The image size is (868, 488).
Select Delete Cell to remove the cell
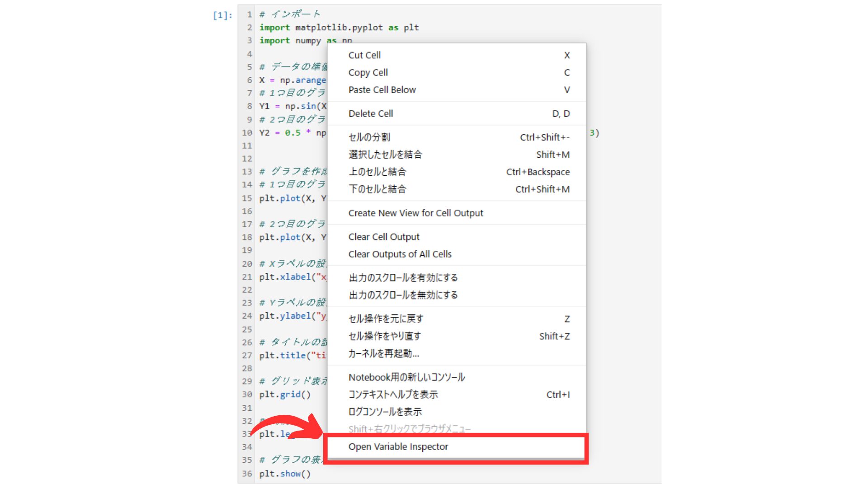[x=371, y=113]
